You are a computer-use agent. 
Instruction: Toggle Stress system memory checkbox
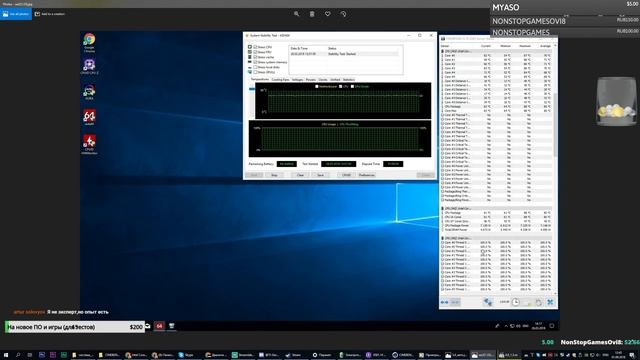[x=255, y=62]
